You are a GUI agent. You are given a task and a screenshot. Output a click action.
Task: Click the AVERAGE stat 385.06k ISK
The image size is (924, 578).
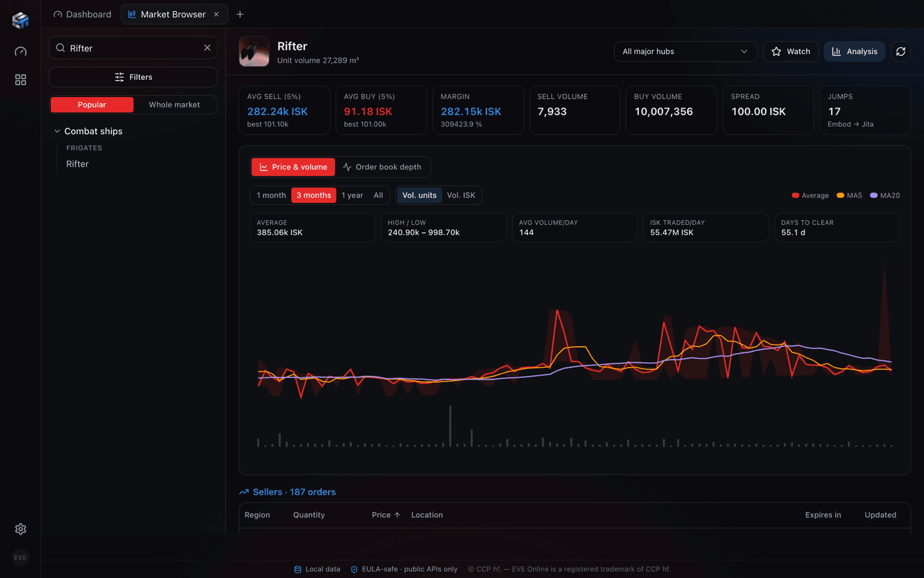[280, 232]
